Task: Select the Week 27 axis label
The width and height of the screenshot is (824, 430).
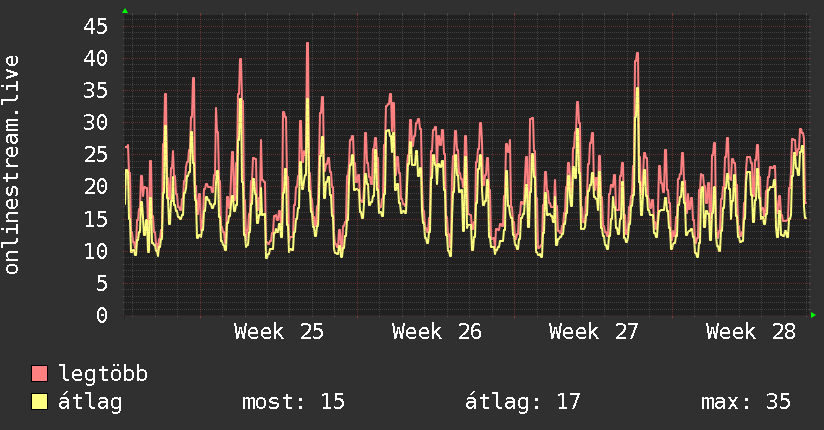Action: 593,332
